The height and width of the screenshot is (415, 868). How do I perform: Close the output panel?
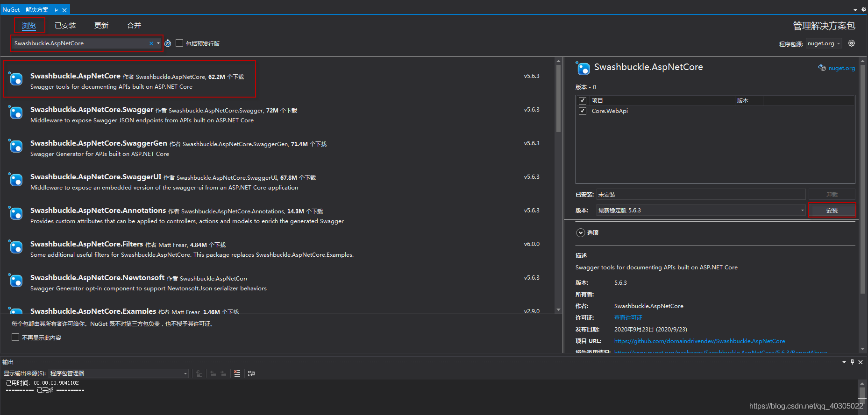click(x=861, y=362)
